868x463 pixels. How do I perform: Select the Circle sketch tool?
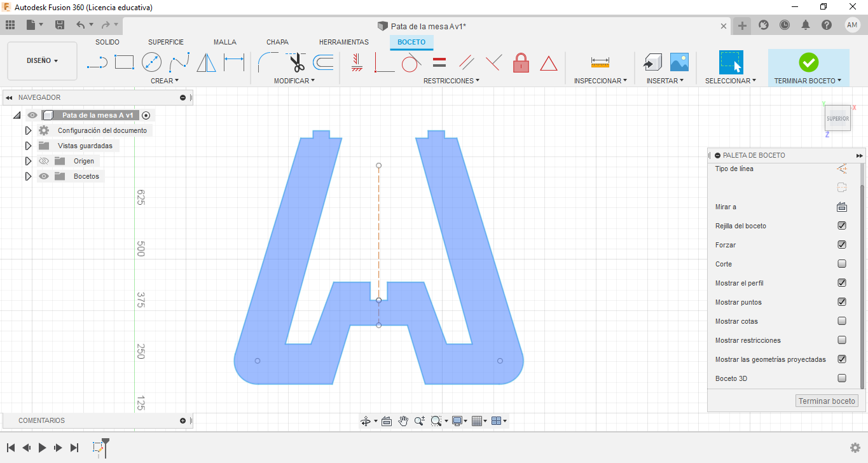click(x=151, y=62)
